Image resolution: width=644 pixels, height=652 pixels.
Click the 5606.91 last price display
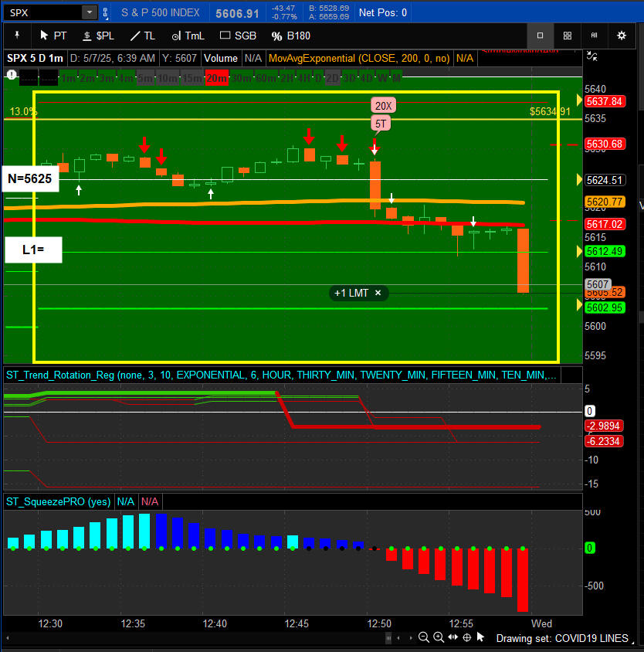pos(237,13)
